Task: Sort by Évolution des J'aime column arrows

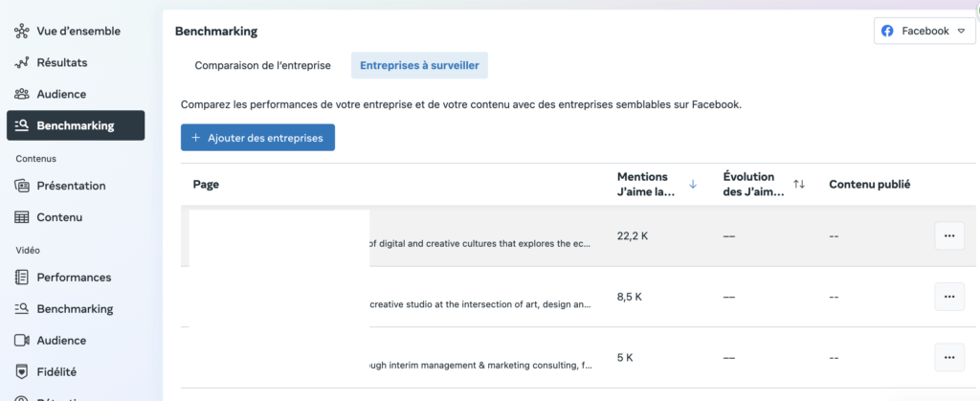Action: pos(799,184)
